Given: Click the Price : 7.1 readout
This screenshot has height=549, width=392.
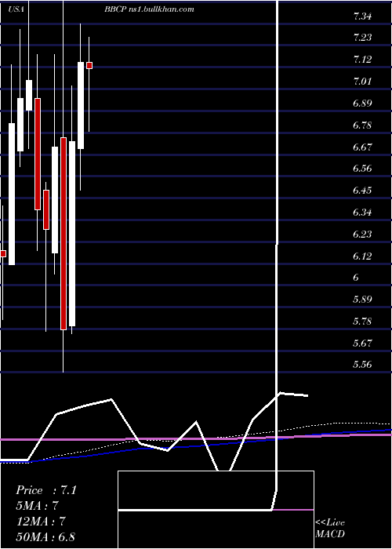Looking at the screenshot, I should pyautogui.click(x=45, y=490).
